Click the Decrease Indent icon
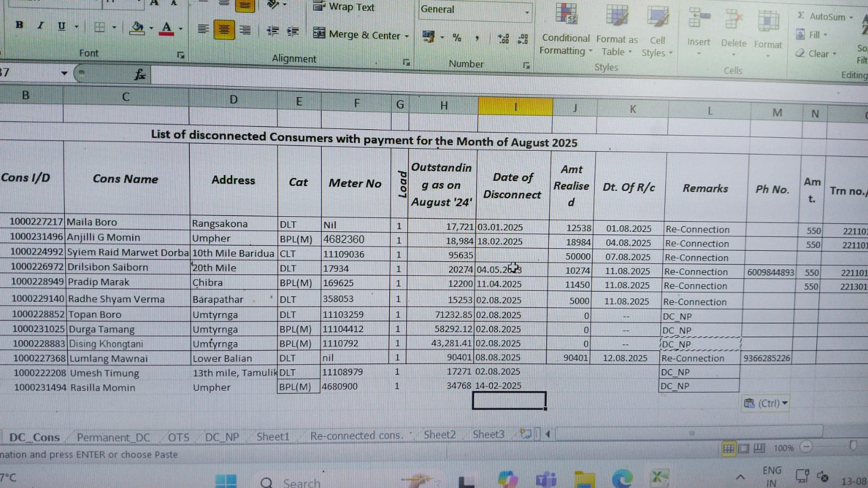Image resolution: width=868 pixels, height=488 pixels. coord(273,31)
